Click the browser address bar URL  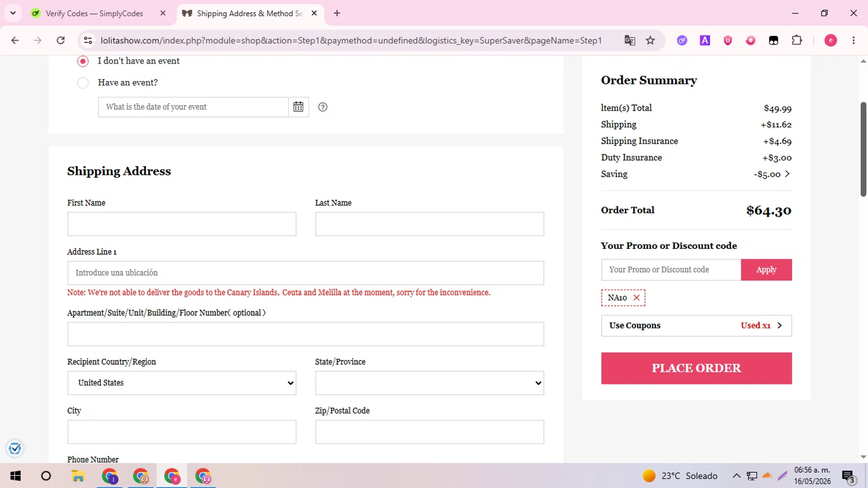[351, 41]
